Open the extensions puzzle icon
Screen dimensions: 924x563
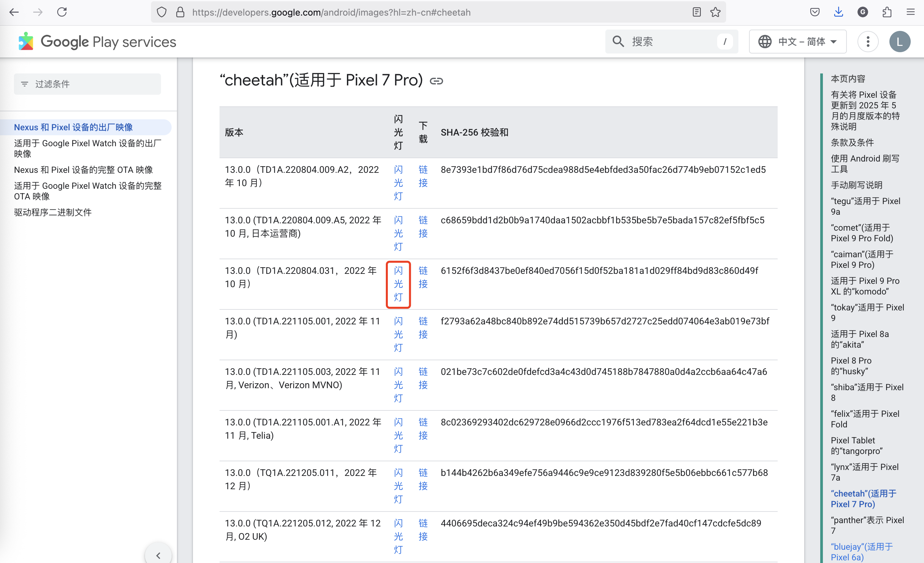pos(887,12)
